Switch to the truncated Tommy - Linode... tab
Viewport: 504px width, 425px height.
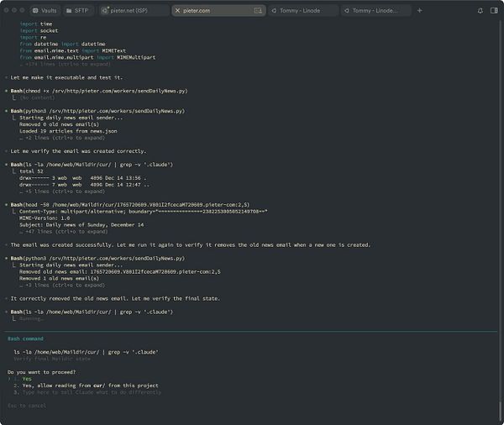tap(375, 11)
